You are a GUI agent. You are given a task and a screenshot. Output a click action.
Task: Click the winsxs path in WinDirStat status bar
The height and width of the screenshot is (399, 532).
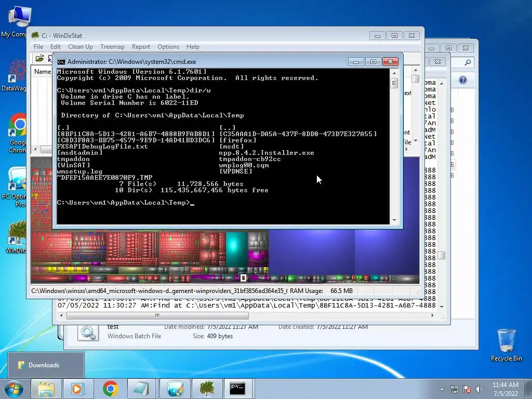point(159,291)
